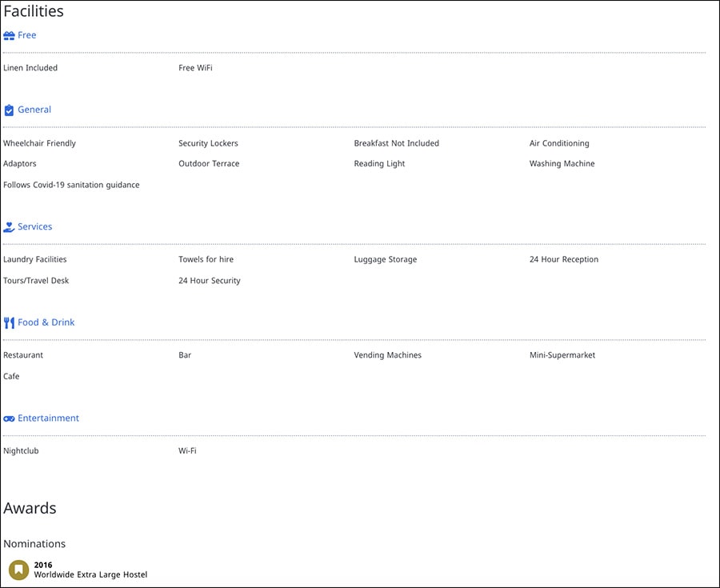720x588 pixels.
Task: Click the gift icon beside Free
Action: (x=9, y=36)
